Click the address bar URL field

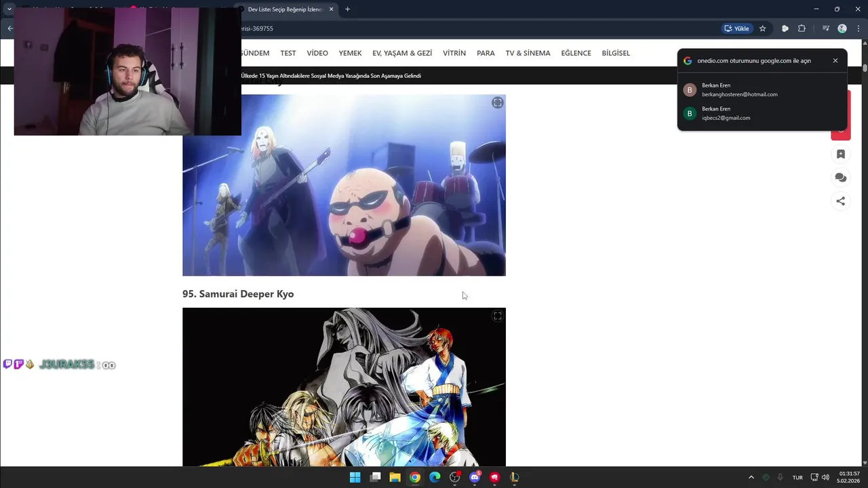click(x=475, y=28)
